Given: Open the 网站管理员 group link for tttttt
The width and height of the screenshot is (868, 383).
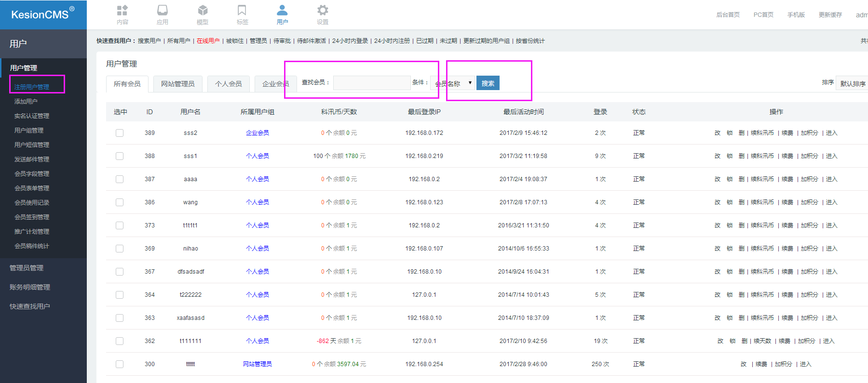Looking at the screenshot, I should pos(258,364).
